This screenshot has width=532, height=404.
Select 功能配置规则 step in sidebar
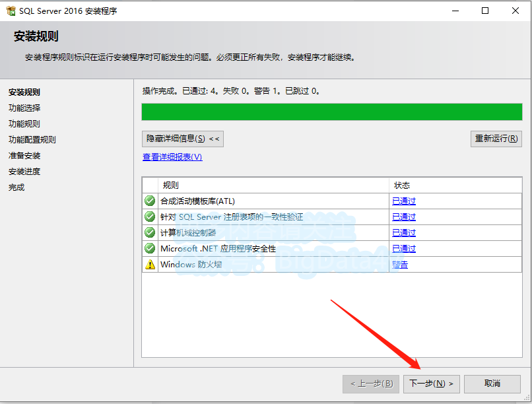click(32, 140)
